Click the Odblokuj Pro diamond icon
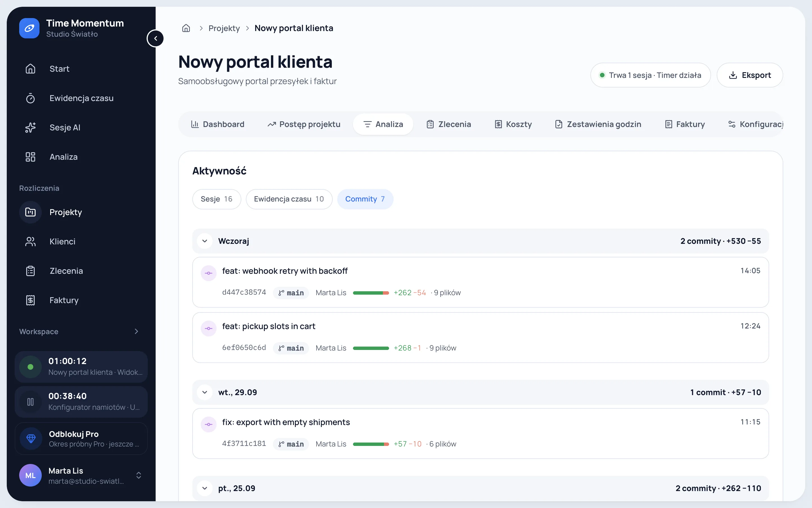Image resolution: width=812 pixels, height=508 pixels. tap(31, 439)
